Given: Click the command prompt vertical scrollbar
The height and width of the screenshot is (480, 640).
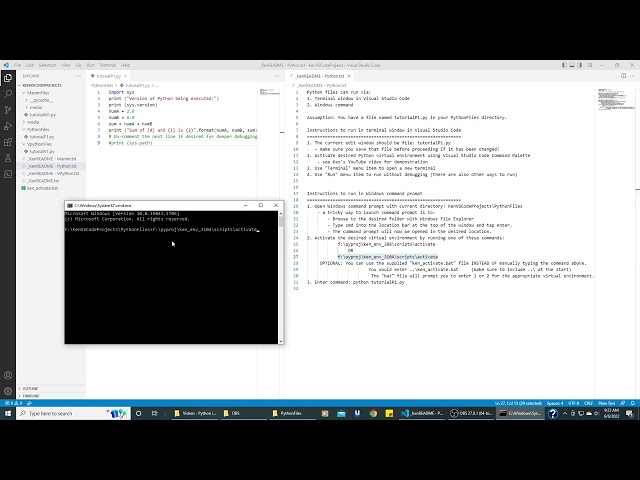Looking at the screenshot, I should click(x=280, y=277).
